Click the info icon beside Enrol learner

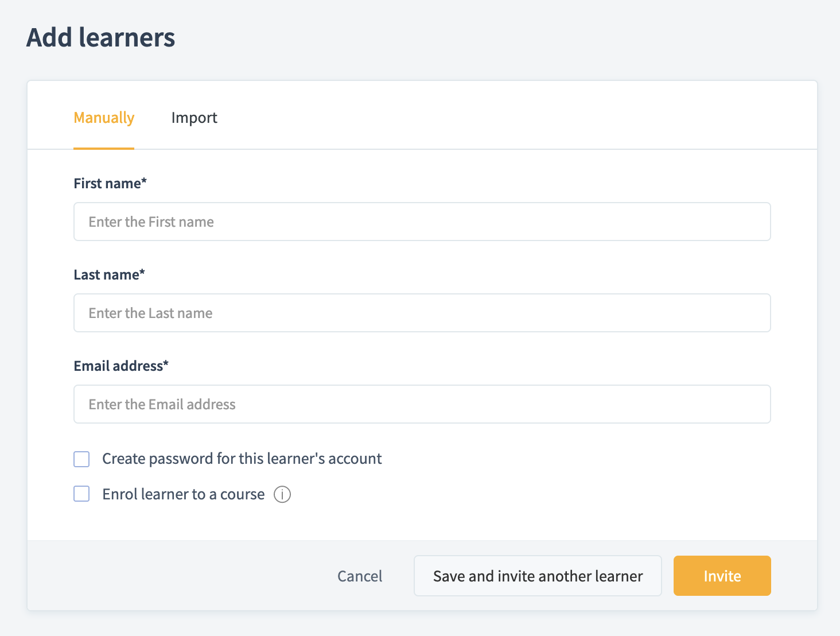282,494
